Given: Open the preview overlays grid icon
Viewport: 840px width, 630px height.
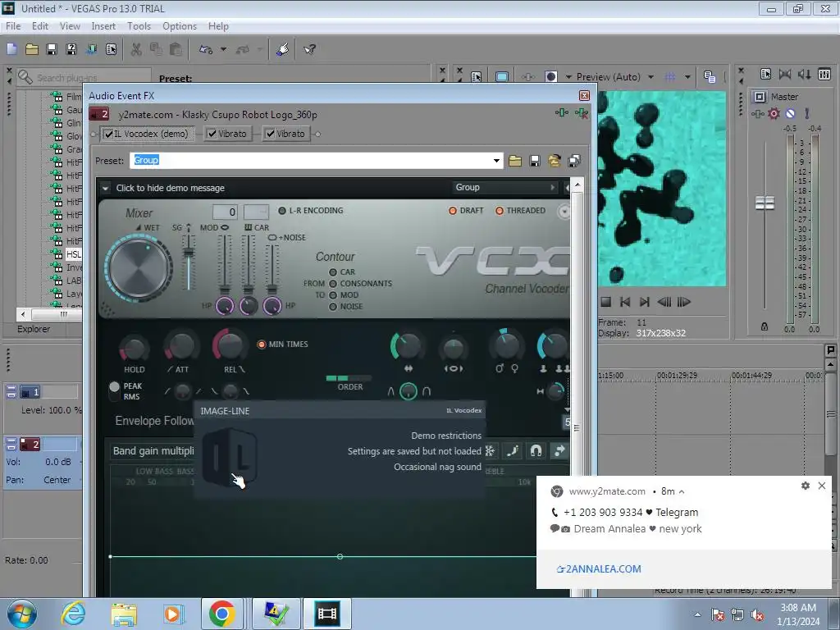Looking at the screenshot, I should pos(670,76).
